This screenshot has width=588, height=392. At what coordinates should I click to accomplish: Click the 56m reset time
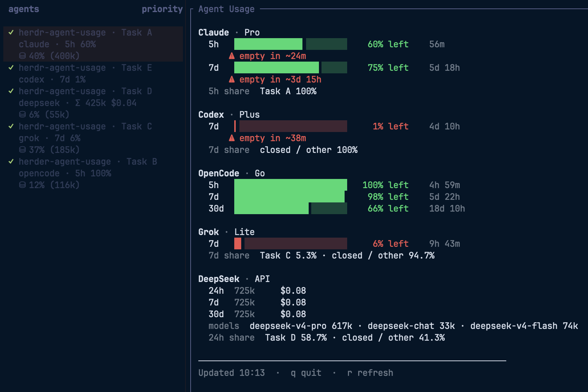click(x=437, y=44)
